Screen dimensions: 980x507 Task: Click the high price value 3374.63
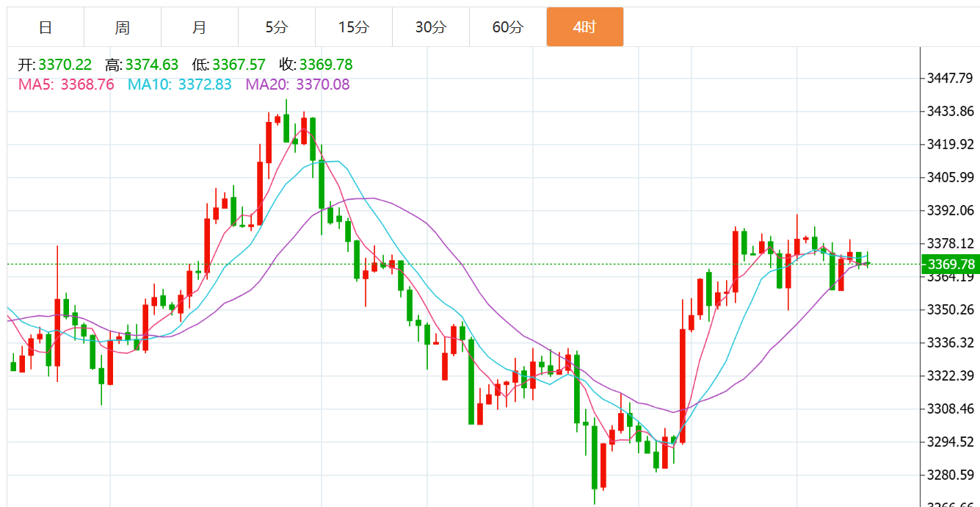pyautogui.click(x=152, y=65)
